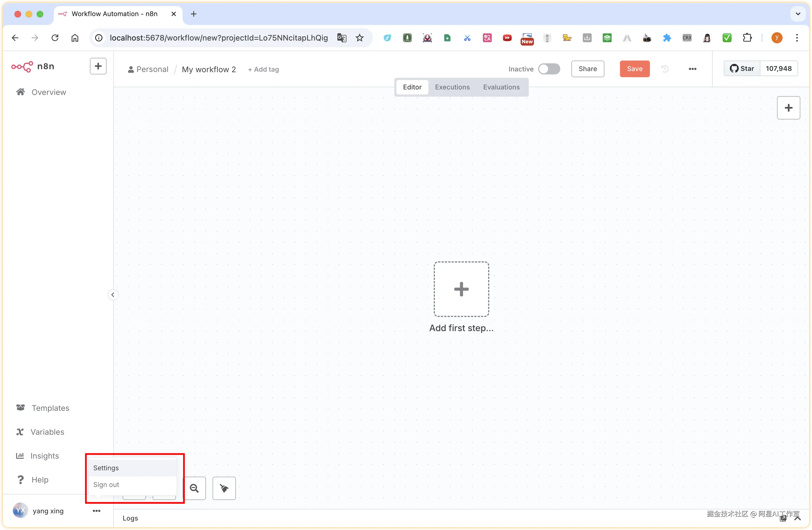
Task: Open the nodes panel plus button
Action: point(788,108)
